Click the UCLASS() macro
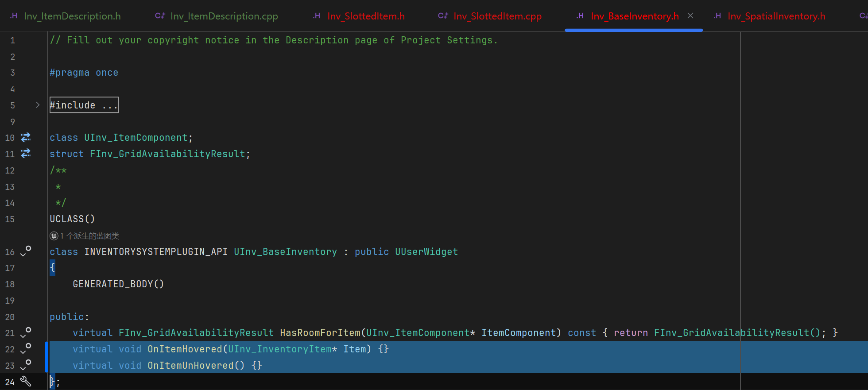 (x=72, y=219)
